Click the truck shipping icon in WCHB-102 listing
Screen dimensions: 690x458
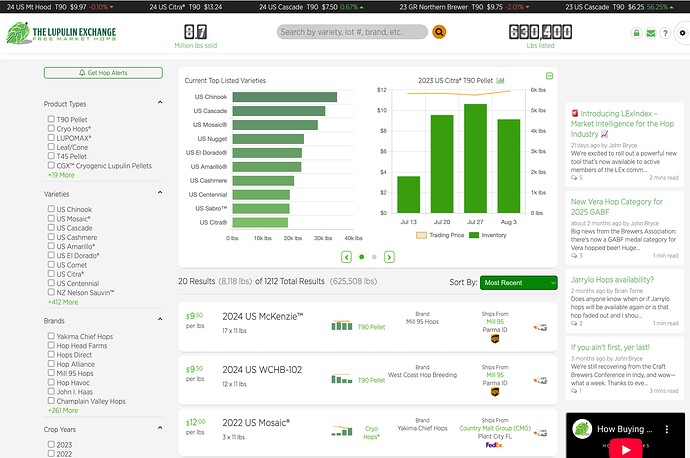pyautogui.click(x=540, y=381)
